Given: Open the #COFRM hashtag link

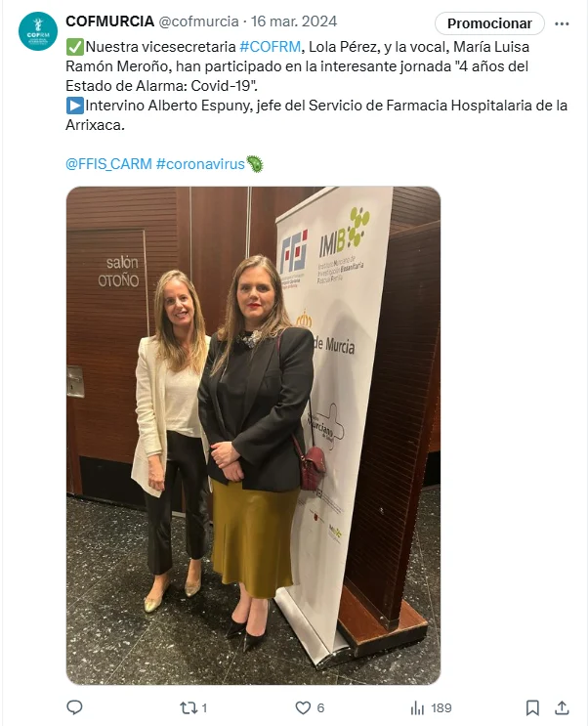Looking at the screenshot, I should pyautogui.click(x=271, y=47).
